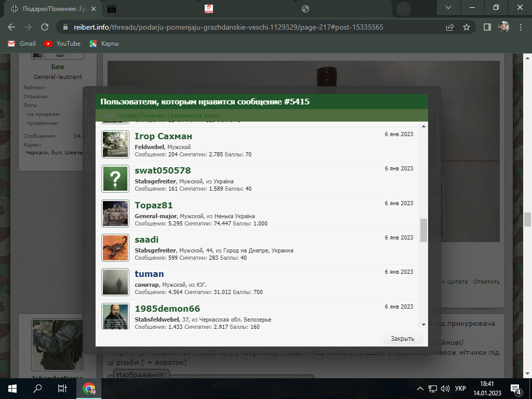Click the Chrome profile avatar

[503, 27]
